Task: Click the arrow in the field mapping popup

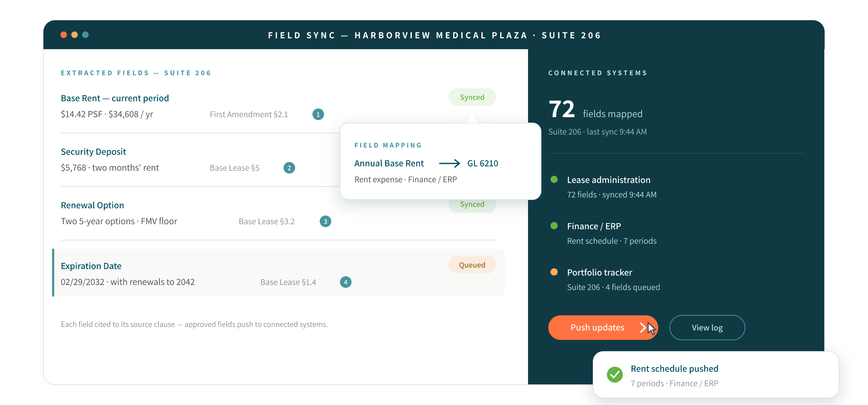Action: (450, 163)
